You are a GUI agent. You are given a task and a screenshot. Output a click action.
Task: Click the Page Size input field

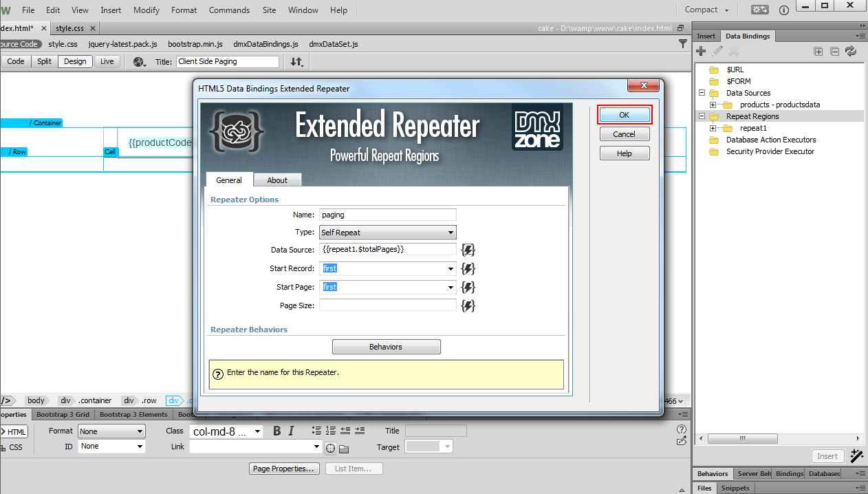point(388,305)
